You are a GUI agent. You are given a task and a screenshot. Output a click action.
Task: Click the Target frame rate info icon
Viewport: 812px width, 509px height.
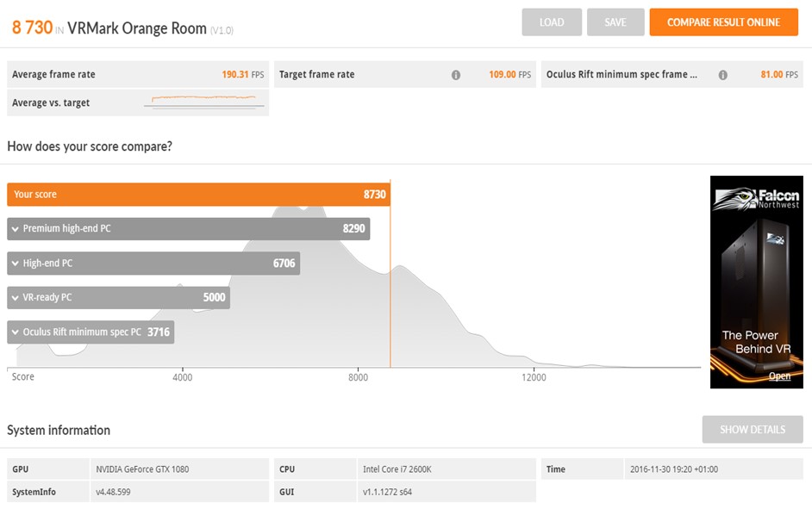point(456,75)
